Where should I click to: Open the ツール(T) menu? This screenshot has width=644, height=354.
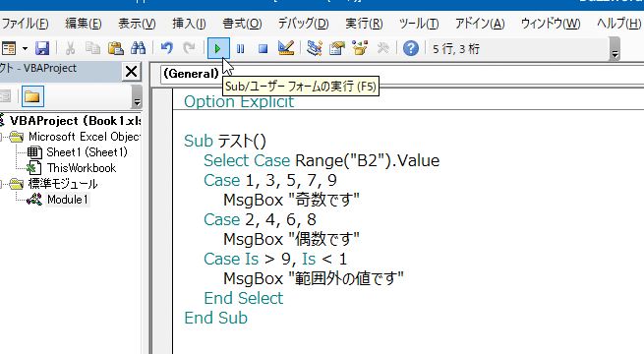(x=419, y=24)
